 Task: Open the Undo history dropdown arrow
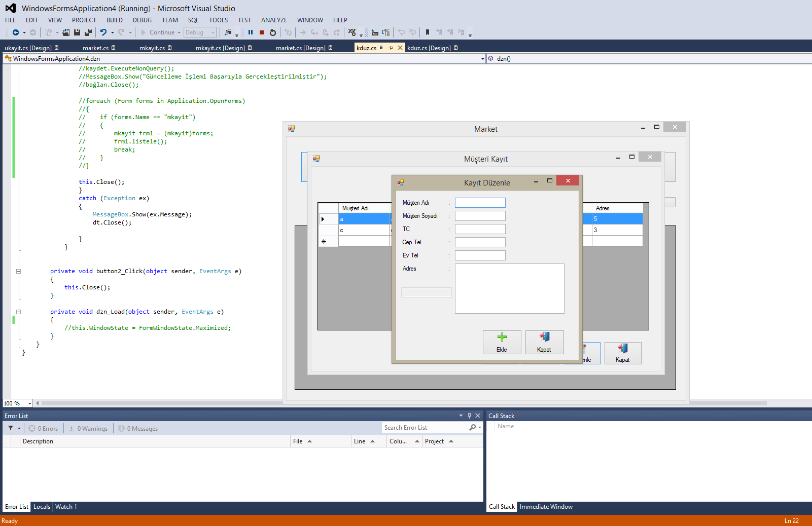pos(113,32)
